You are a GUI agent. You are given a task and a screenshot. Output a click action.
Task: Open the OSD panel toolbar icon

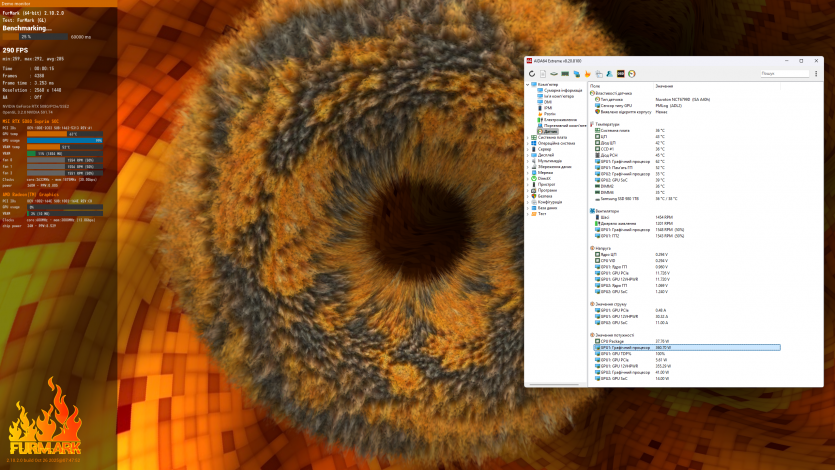pyautogui.click(x=621, y=73)
